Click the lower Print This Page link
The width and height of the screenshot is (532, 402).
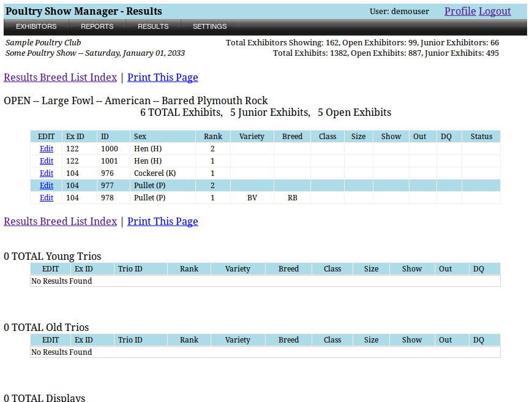[162, 221]
